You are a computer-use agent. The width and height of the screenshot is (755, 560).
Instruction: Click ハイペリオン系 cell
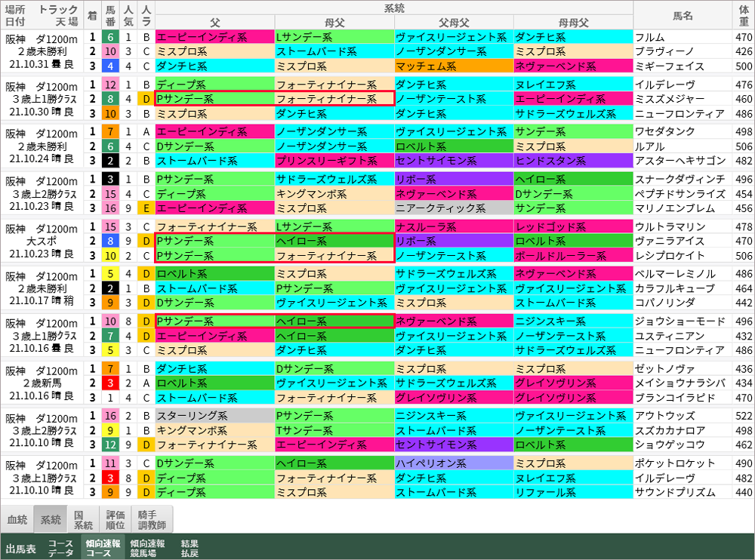tap(454, 463)
